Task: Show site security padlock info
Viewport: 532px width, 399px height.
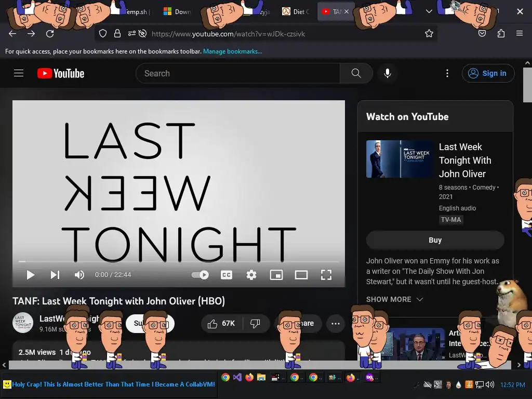Action: click(117, 33)
